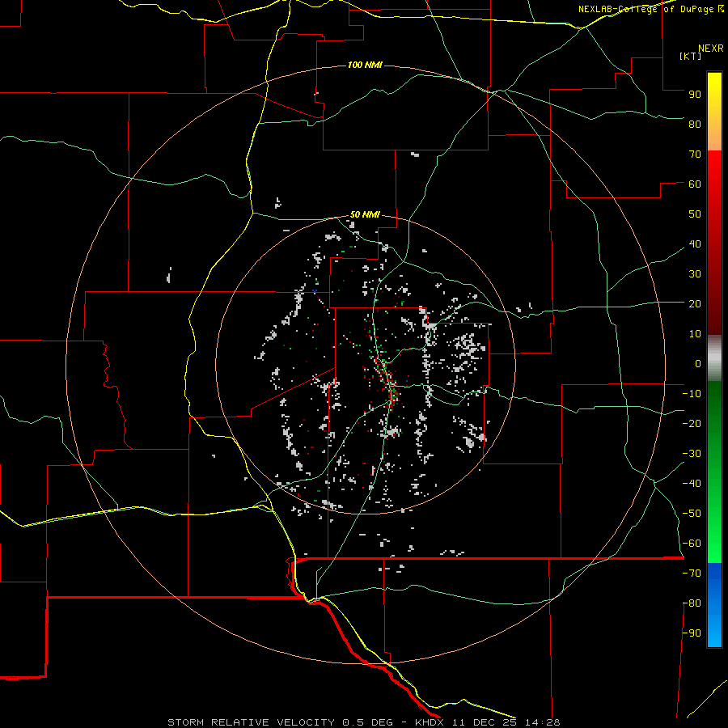Click the 60 value on the velocity scale
The image size is (728, 728).
(695, 184)
